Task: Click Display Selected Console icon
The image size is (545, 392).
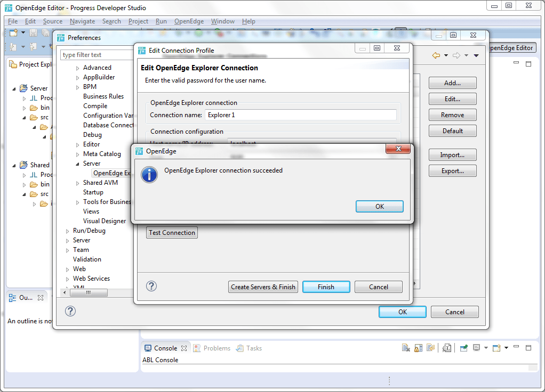Action: tap(477, 348)
